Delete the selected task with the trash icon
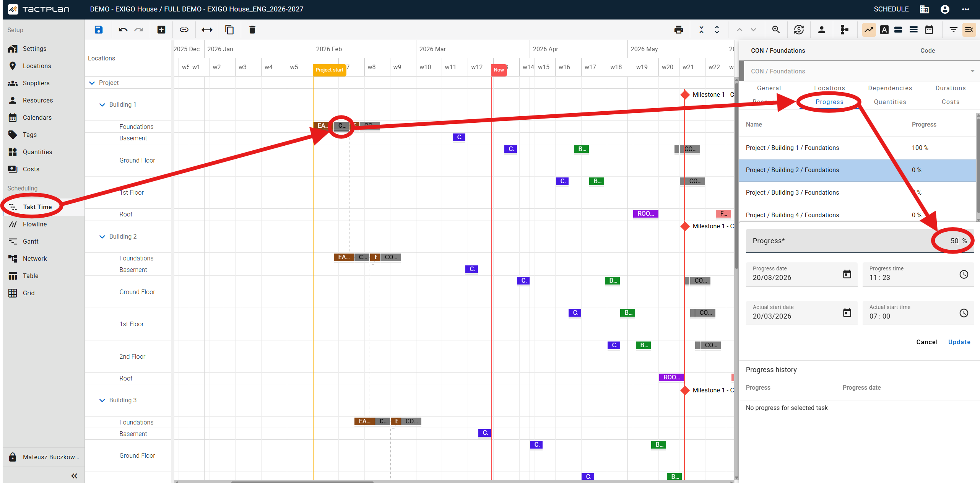The width and height of the screenshot is (980, 483). tap(252, 30)
